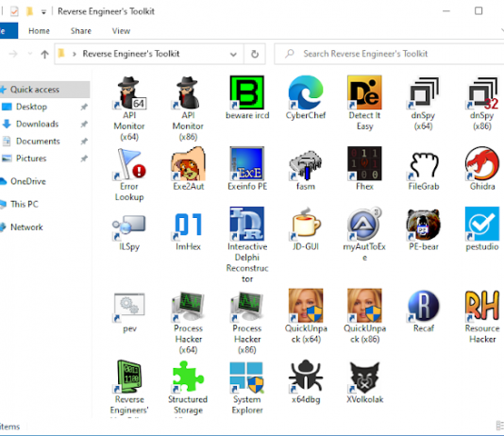
Task: Open the Share ribbon tab
Action: [x=81, y=31]
